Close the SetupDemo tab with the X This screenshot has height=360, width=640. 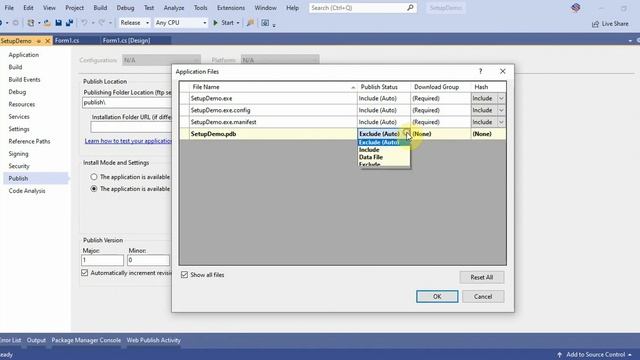click(x=47, y=41)
